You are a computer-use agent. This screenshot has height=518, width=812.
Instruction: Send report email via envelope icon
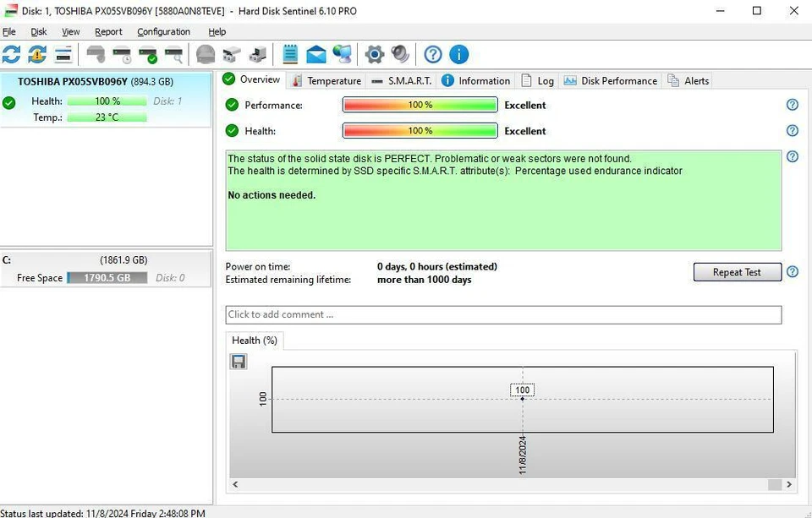tap(315, 54)
